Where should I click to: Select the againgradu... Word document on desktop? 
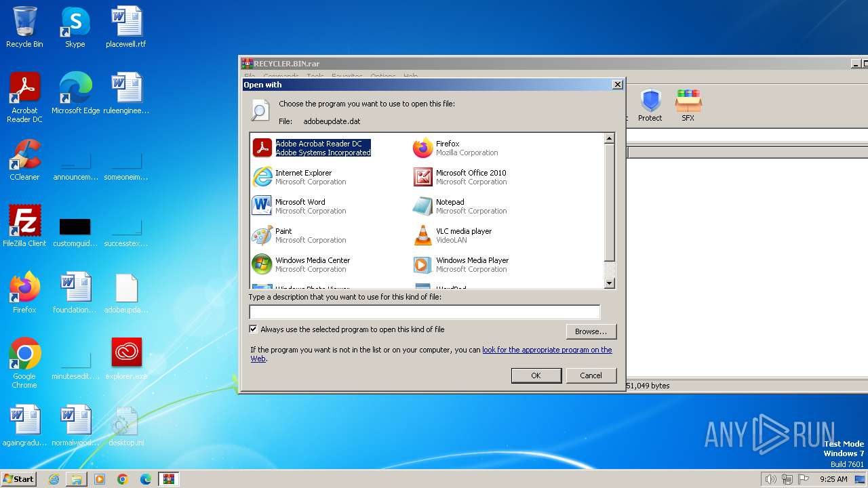[x=24, y=426]
